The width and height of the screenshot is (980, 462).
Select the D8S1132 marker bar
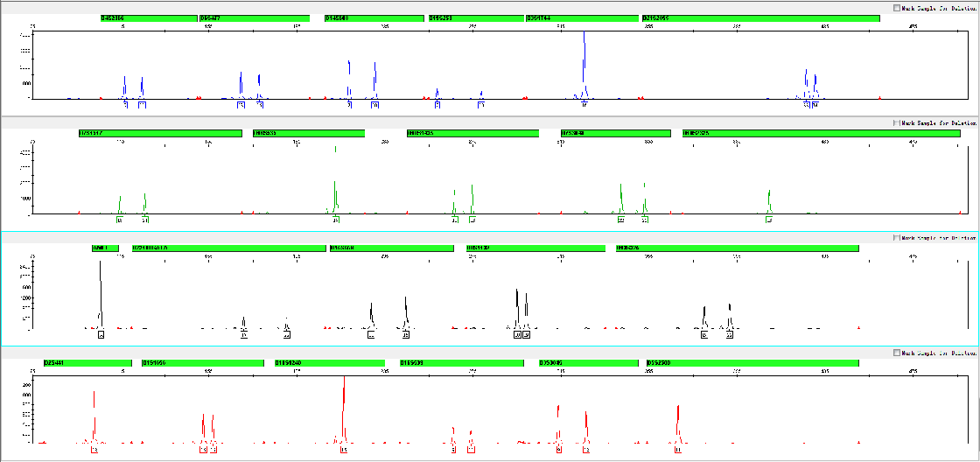[535, 248]
